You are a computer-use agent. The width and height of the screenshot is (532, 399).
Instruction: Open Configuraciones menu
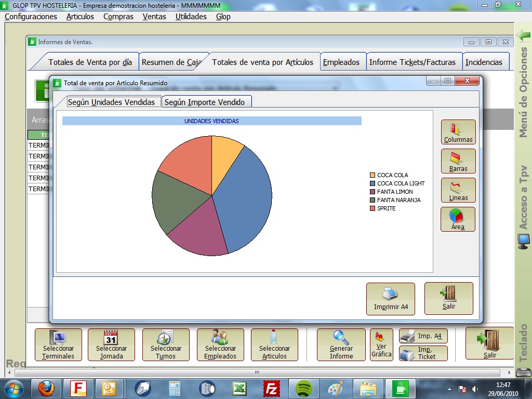point(31,17)
